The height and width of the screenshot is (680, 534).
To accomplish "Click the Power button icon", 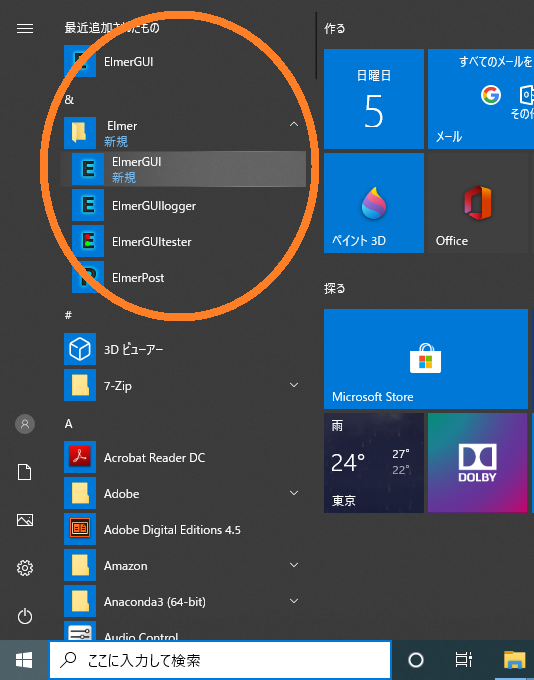I will pos(25,616).
